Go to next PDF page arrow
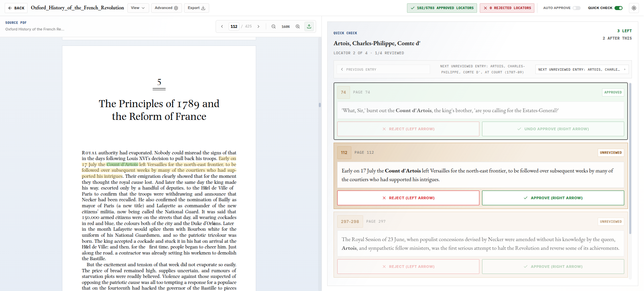644x291 pixels. pyautogui.click(x=258, y=26)
